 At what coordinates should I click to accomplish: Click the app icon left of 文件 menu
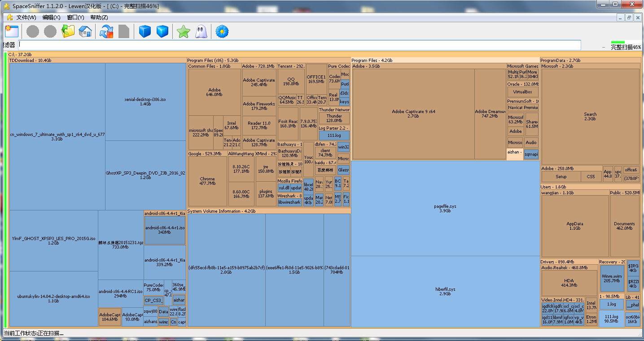pos(9,17)
